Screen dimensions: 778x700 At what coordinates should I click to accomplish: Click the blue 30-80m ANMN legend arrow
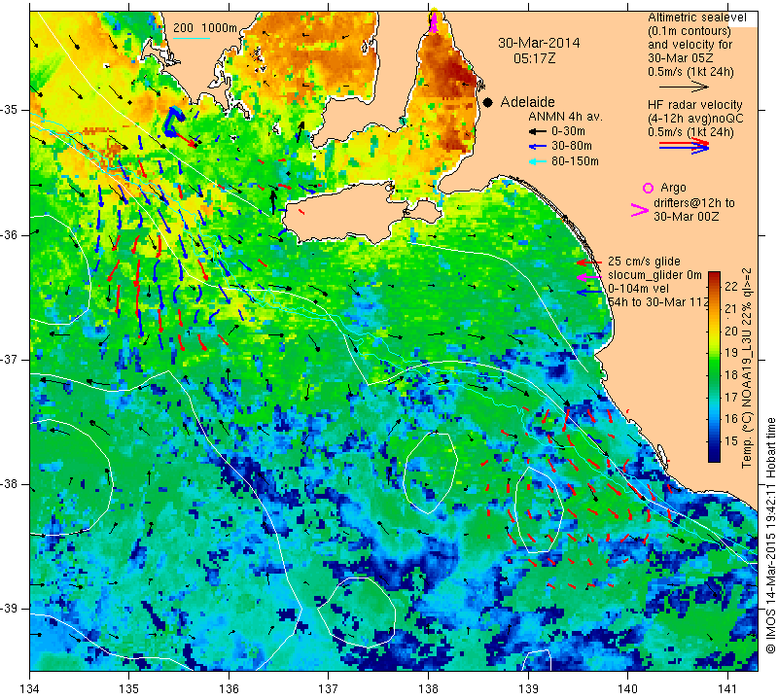537,147
